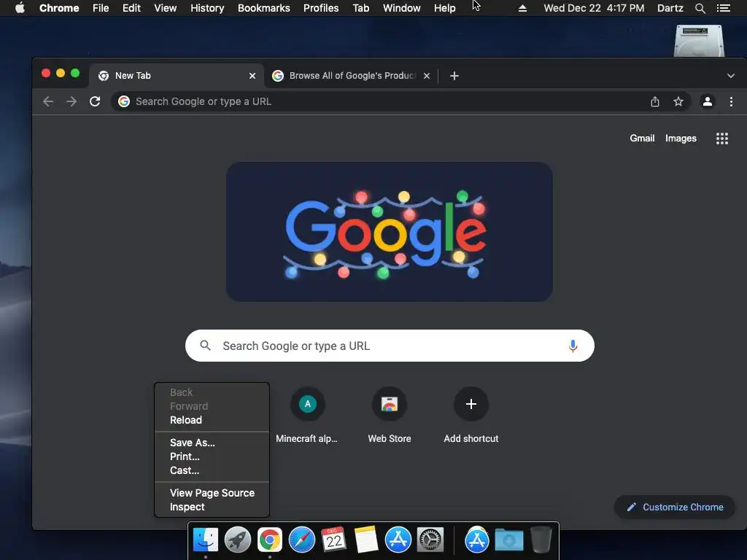Click the eject icon in the menu bar
747x560 pixels.
(x=522, y=8)
